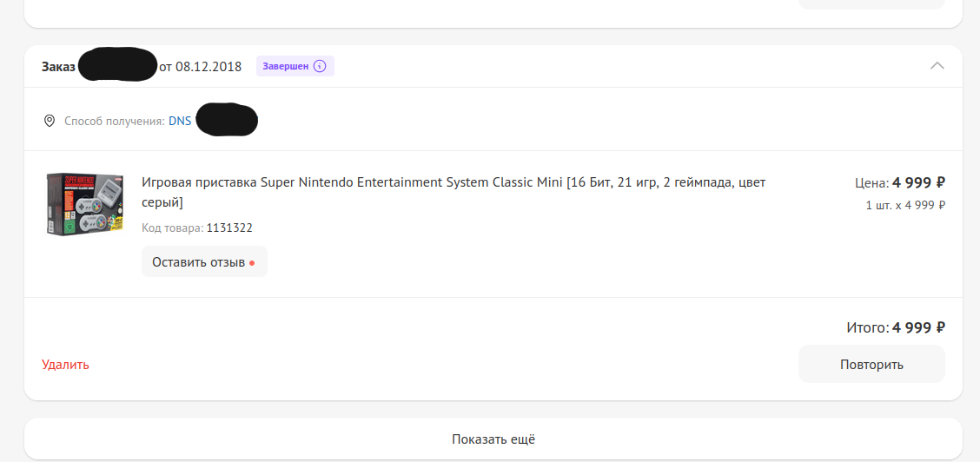Click the Оставить отзыв button
Image resolution: width=980 pixels, height=462 pixels.
tap(204, 261)
